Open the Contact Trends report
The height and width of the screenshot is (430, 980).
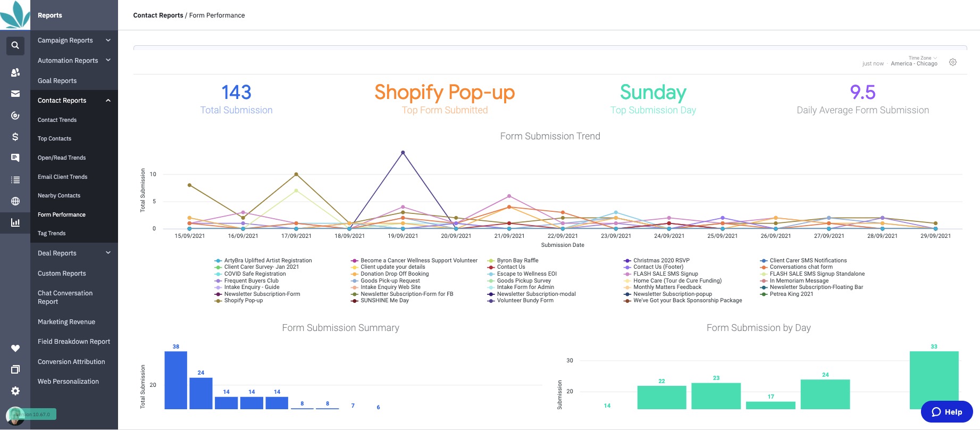[x=57, y=120]
